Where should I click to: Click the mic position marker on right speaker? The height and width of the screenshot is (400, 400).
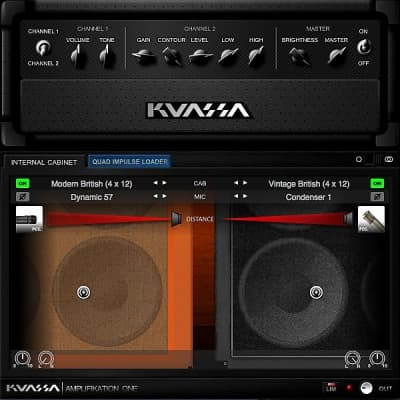(x=316, y=292)
